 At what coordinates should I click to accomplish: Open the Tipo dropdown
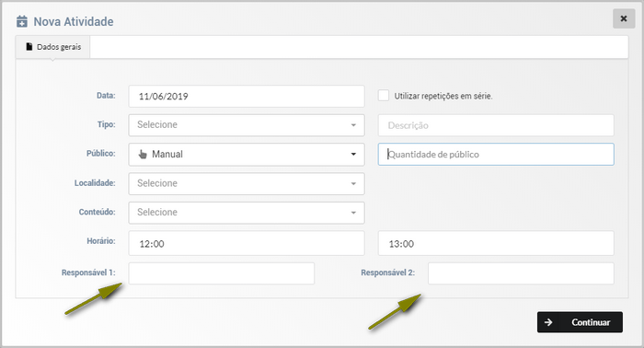[x=247, y=125]
